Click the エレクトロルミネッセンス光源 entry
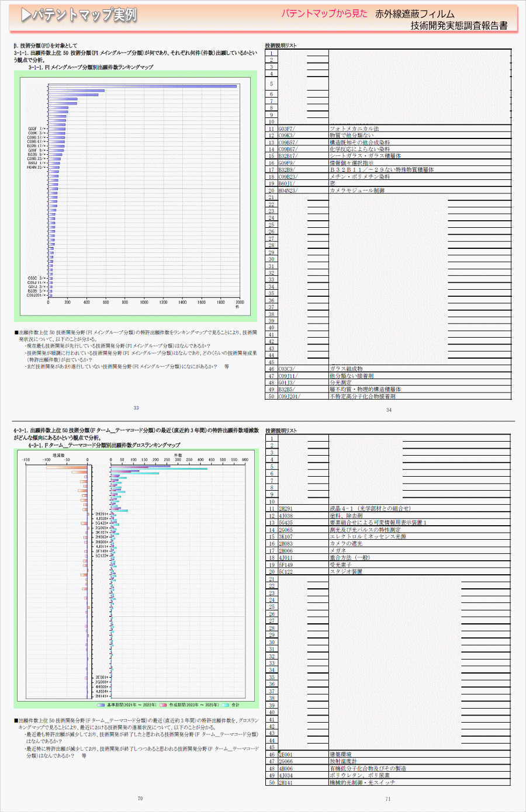This screenshot has width=526, height=812. pyautogui.click(x=368, y=536)
